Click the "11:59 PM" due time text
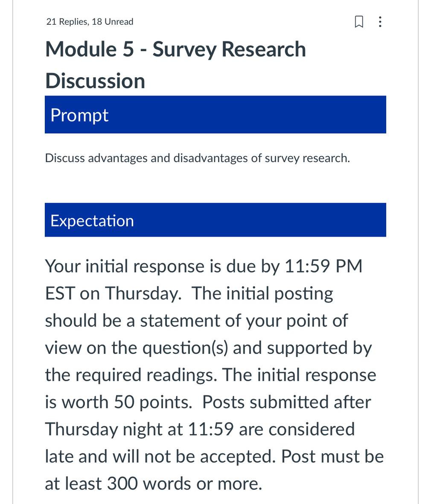This screenshot has width=437, height=504. pyautogui.click(x=323, y=266)
